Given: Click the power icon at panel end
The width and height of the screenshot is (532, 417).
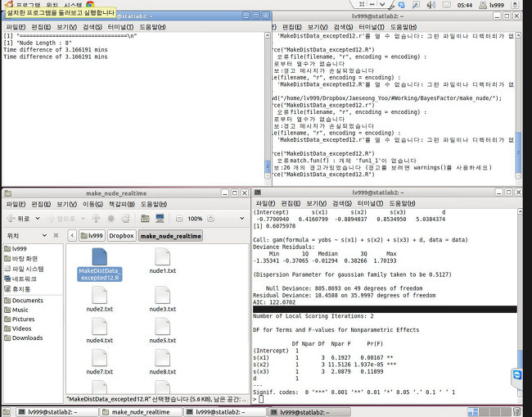Looking at the screenshot, I should tap(515, 5).
